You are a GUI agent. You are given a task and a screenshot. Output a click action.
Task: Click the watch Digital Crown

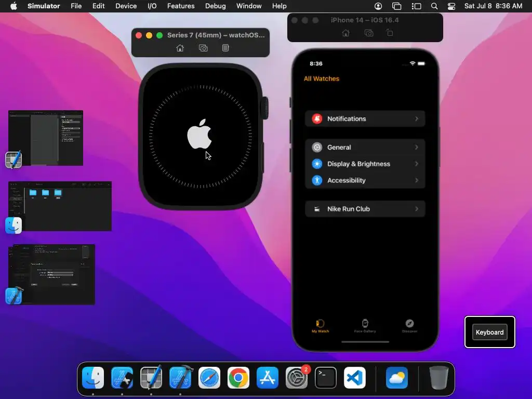pos(264,108)
